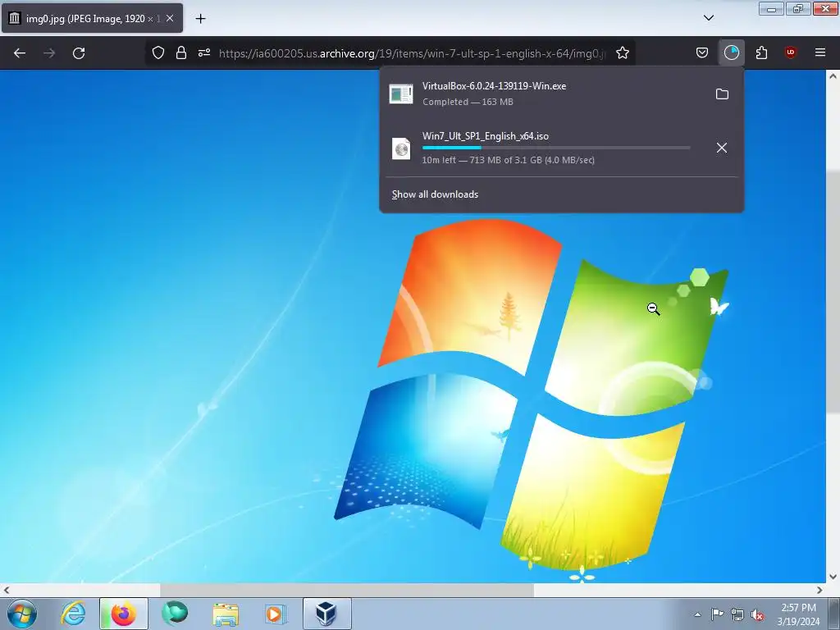Image resolution: width=840 pixels, height=630 pixels.
Task: Launch Internet Explorer from taskbar
Action: [x=72, y=614]
